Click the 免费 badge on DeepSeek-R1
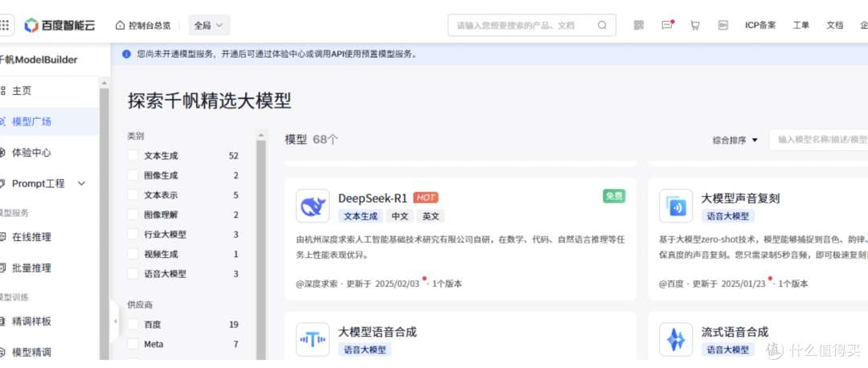This screenshot has width=868, height=368. click(x=614, y=196)
